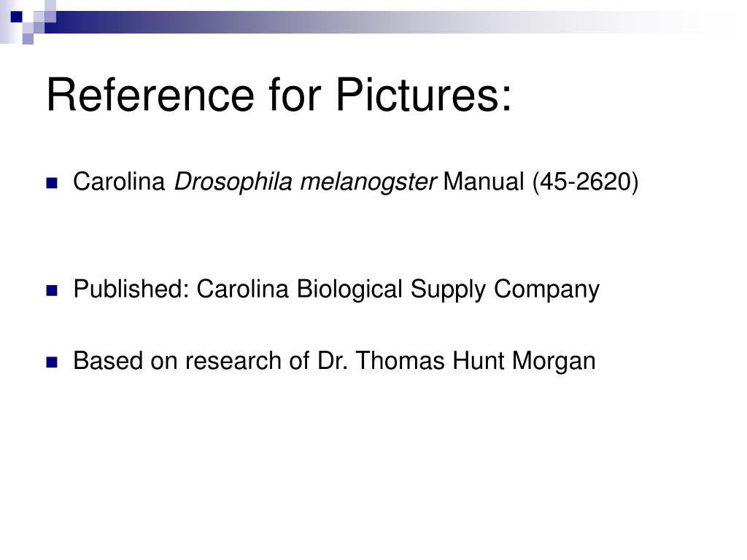Screen dimensions: 747x560
Task: Click the name Hunt Morgan
Action: coord(524,362)
